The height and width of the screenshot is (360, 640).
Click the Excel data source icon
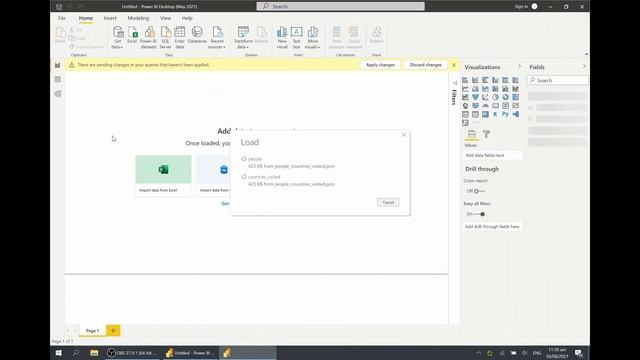pyautogui.click(x=132, y=35)
